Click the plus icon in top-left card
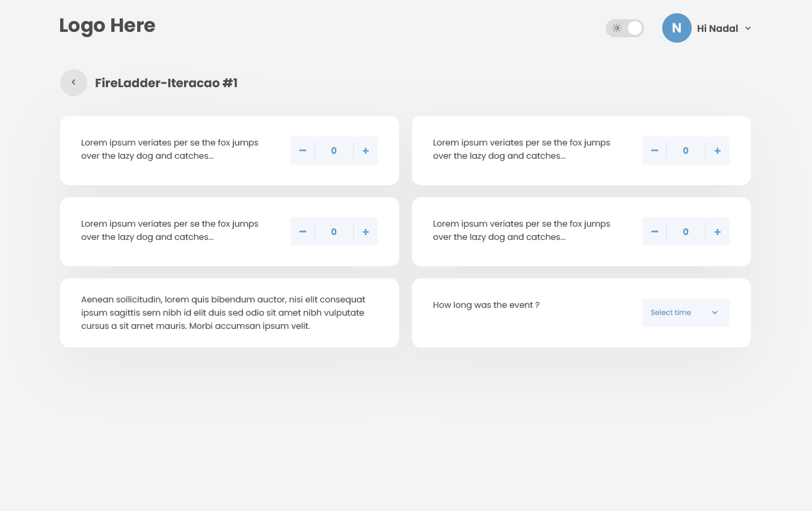Viewport: 812px width, 511px height. click(366, 150)
